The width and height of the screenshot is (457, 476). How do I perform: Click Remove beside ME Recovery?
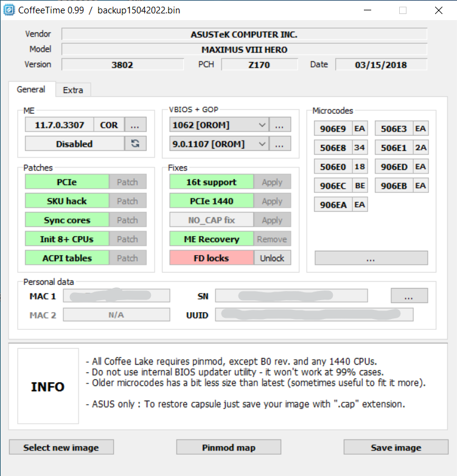point(272,239)
